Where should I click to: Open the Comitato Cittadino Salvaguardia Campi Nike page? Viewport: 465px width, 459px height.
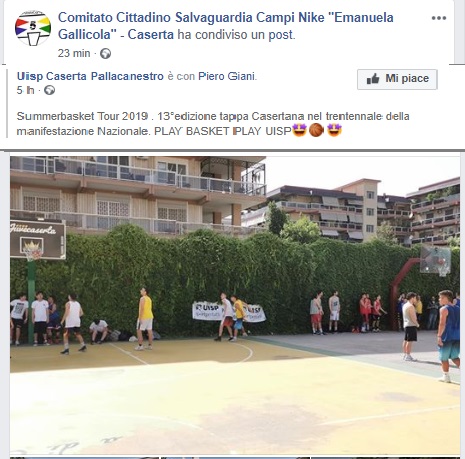226,26
